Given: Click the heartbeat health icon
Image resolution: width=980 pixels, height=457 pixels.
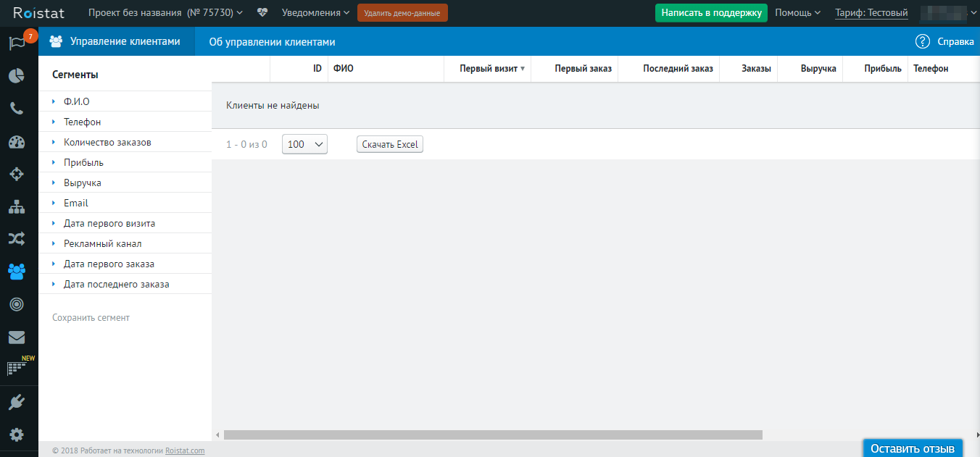Looking at the screenshot, I should pos(262,12).
